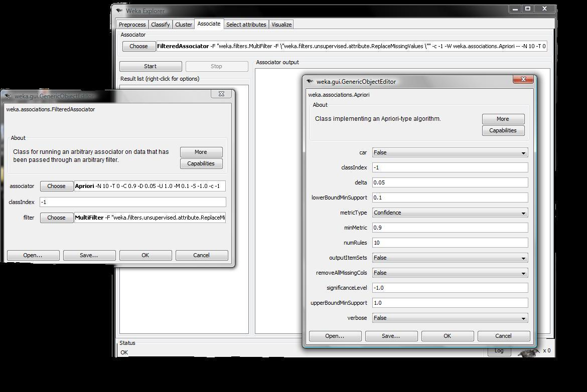Image resolution: width=587 pixels, height=392 pixels.
Task: Click the numRules field showing 10
Action: tap(450, 243)
